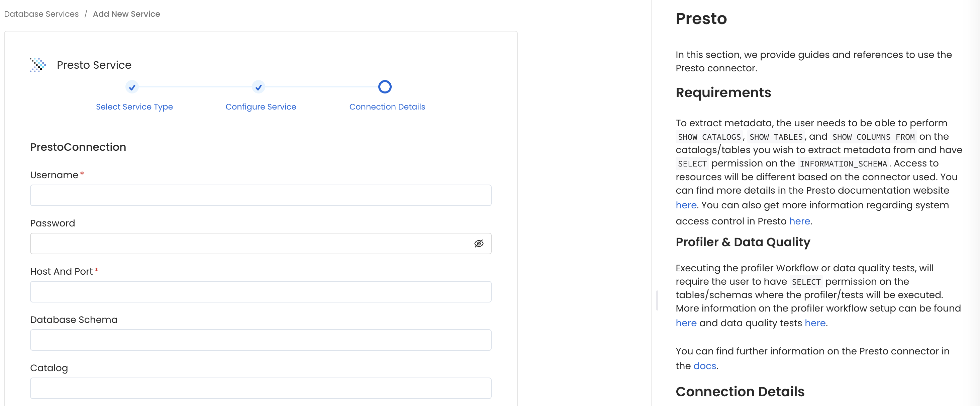Click the Connection Details step circle icon
The width and height of the screenshot is (980, 406).
point(385,87)
